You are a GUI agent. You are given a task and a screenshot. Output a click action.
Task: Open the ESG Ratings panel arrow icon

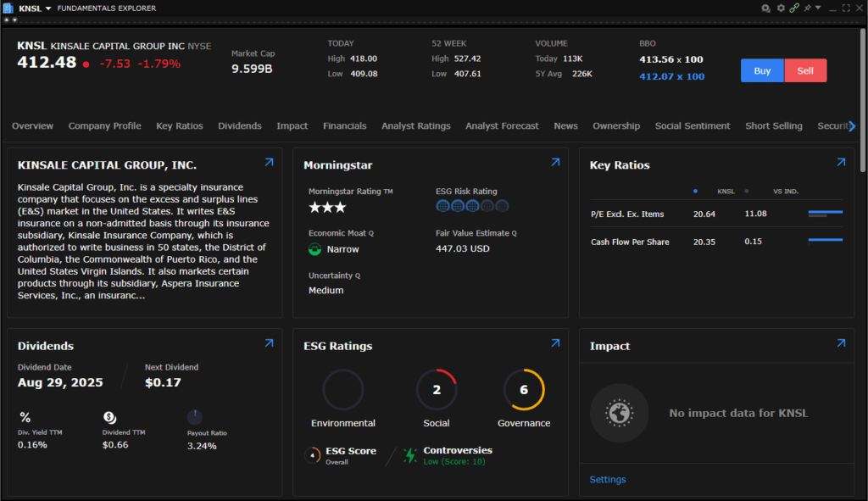[x=555, y=343]
